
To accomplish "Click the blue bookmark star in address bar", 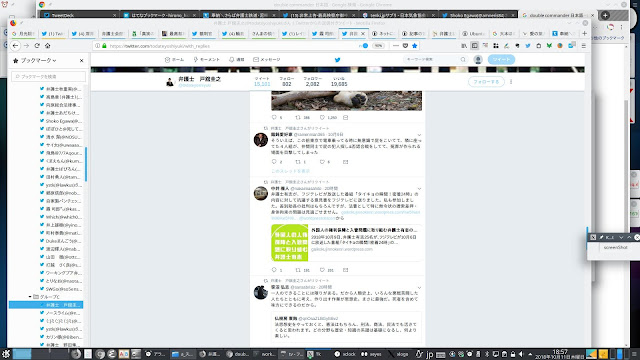I will click(415, 46).
